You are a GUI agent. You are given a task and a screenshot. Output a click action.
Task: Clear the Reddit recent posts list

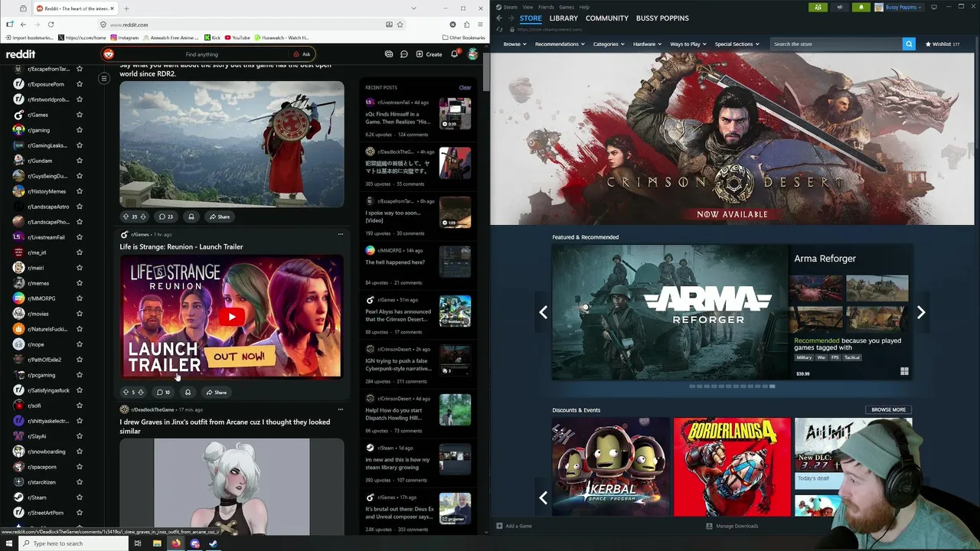tap(465, 87)
